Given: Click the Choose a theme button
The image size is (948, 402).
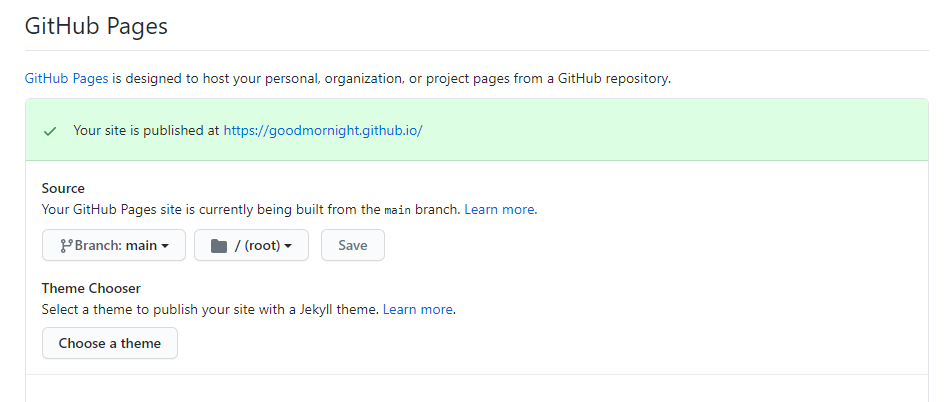Looking at the screenshot, I should 110,343.
